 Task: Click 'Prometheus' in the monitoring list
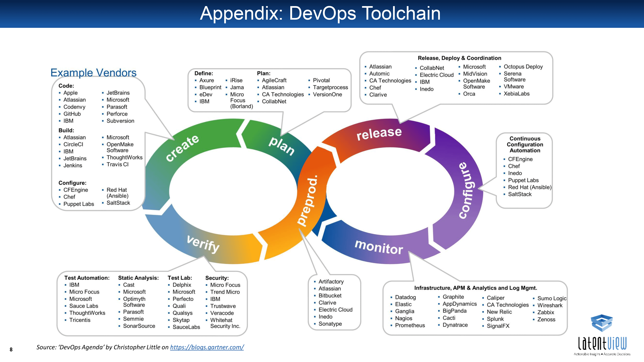pos(410,325)
